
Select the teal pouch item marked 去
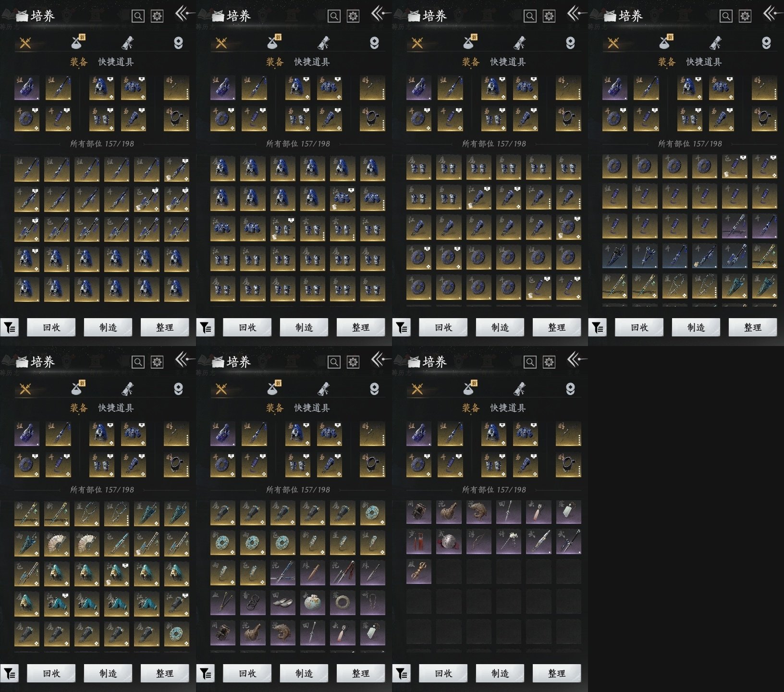pyautogui.click(x=312, y=603)
